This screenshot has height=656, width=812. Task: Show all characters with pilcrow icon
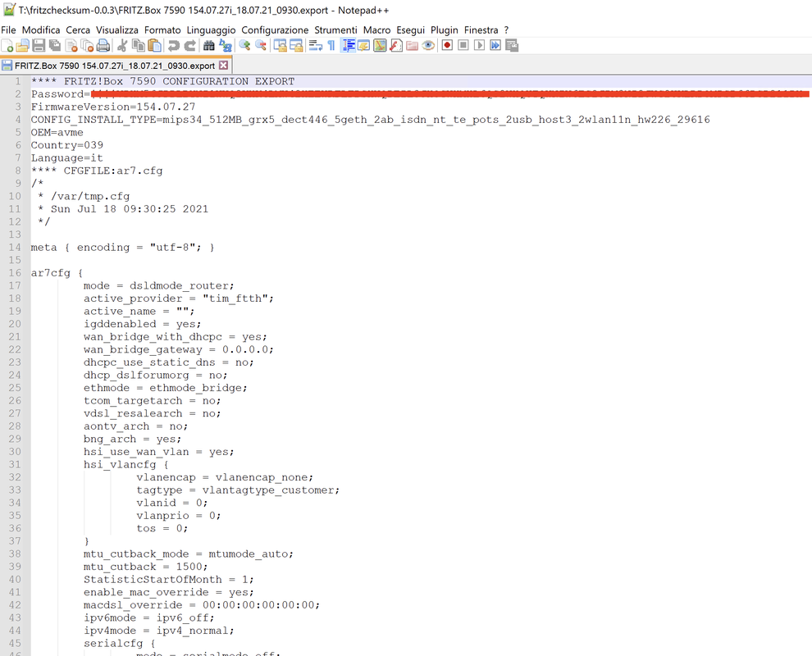coord(331,46)
